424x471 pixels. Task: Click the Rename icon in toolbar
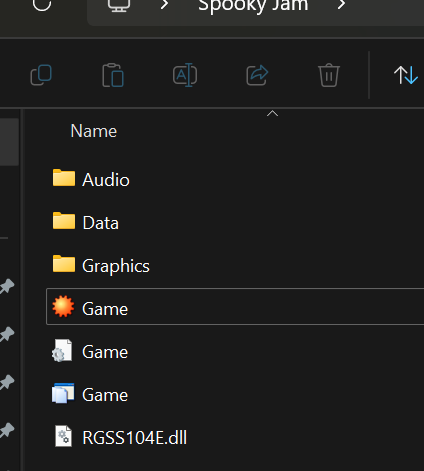coord(185,75)
